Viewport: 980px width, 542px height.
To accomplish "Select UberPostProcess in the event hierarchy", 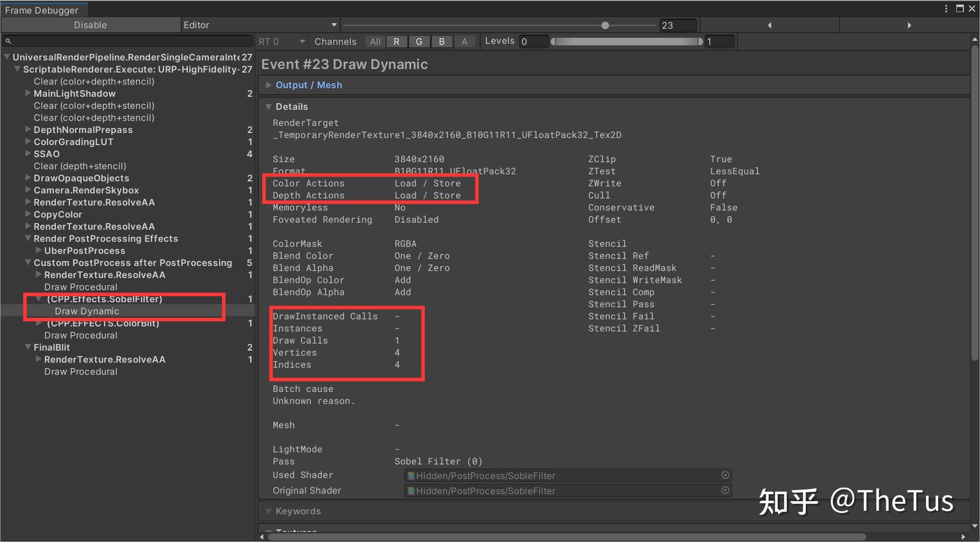I will pos(84,250).
